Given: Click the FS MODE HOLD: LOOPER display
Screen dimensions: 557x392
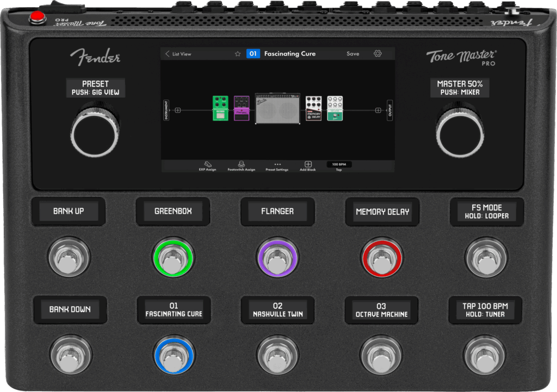Looking at the screenshot, I should click(x=487, y=211).
